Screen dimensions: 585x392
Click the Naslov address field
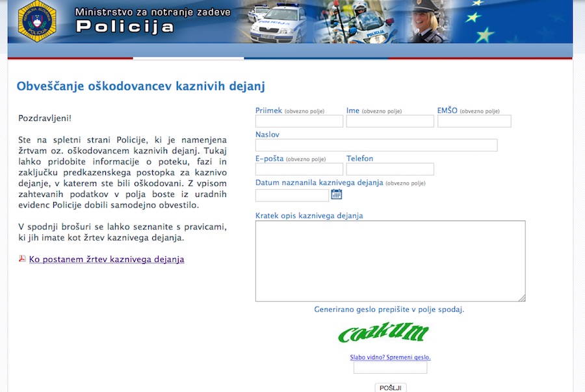pyautogui.click(x=376, y=144)
